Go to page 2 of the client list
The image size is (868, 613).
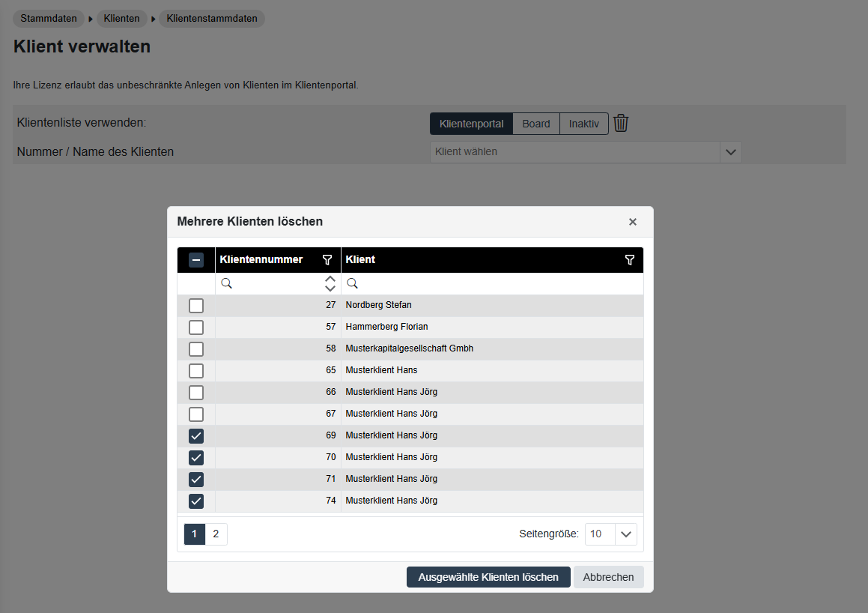(216, 534)
